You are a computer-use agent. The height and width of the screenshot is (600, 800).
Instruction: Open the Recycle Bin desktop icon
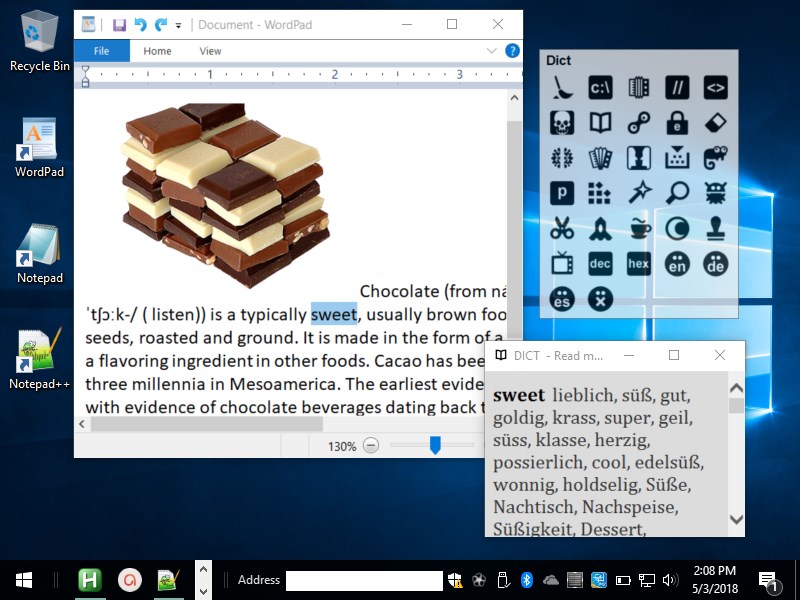[x=39, y=42]
